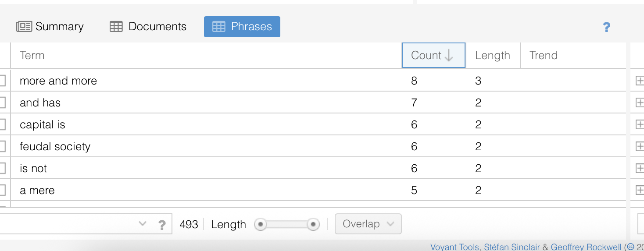Expand the plus icon for 'and has' row
644x251 pixels.
click(x=639, y=103)
